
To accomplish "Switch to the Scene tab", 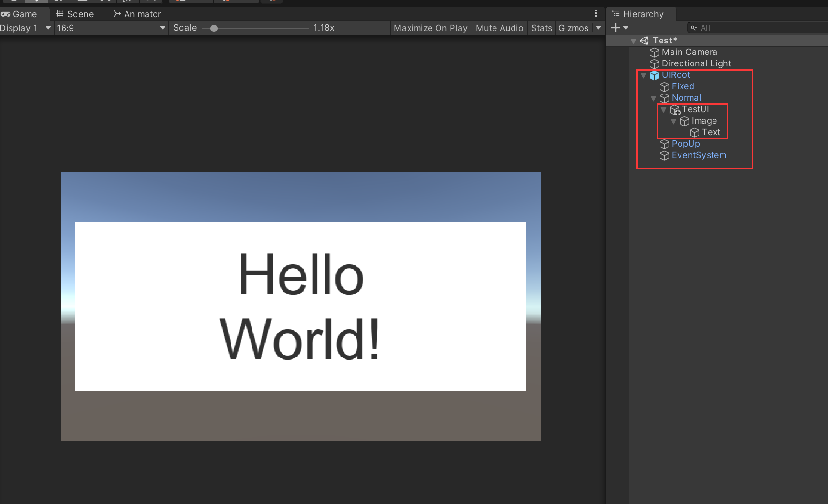I will tap(75, 14).
